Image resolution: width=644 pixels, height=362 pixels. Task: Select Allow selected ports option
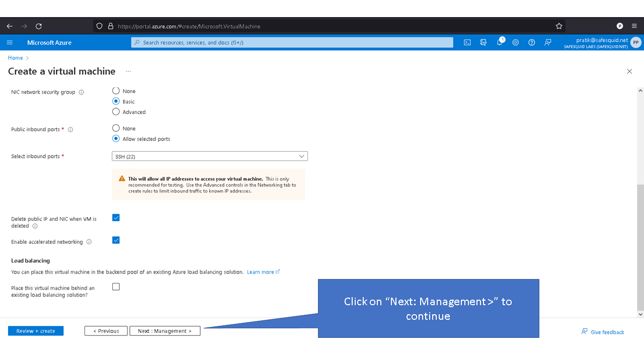coord(116,139)
